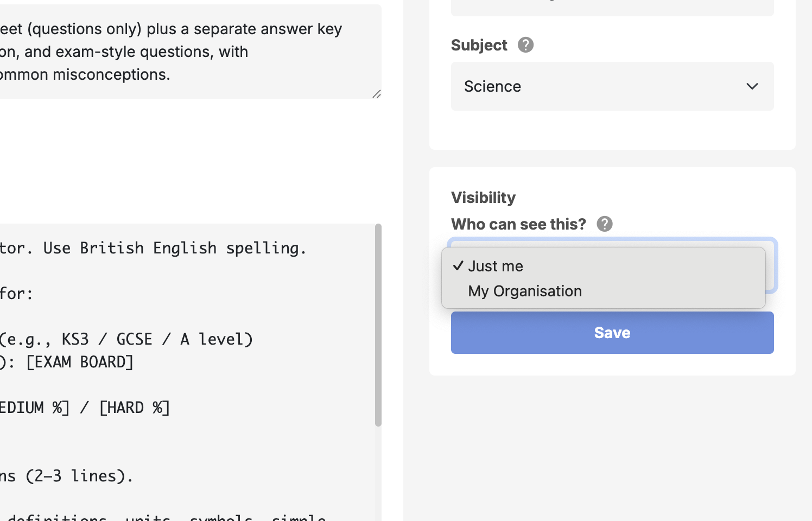Click the help icon beside "Who can see this?"
The image size is (812, 521).
tap(604, 224)
